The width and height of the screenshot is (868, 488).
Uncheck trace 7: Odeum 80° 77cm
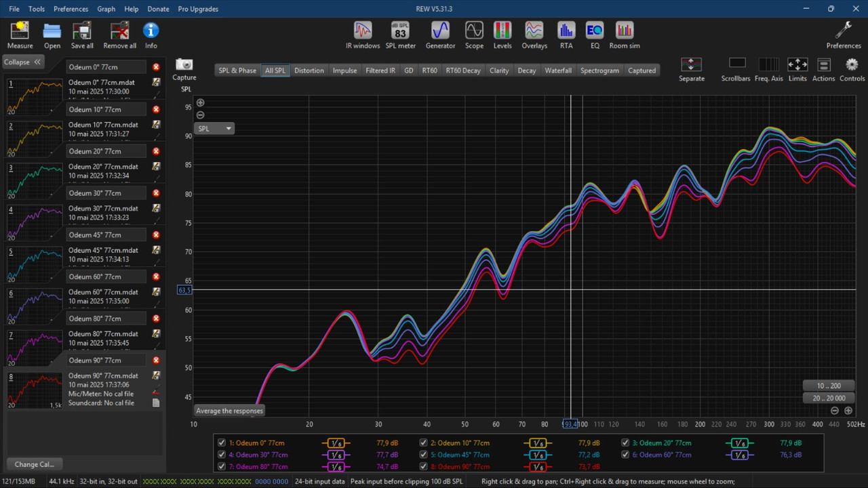(x=222, y=466)
